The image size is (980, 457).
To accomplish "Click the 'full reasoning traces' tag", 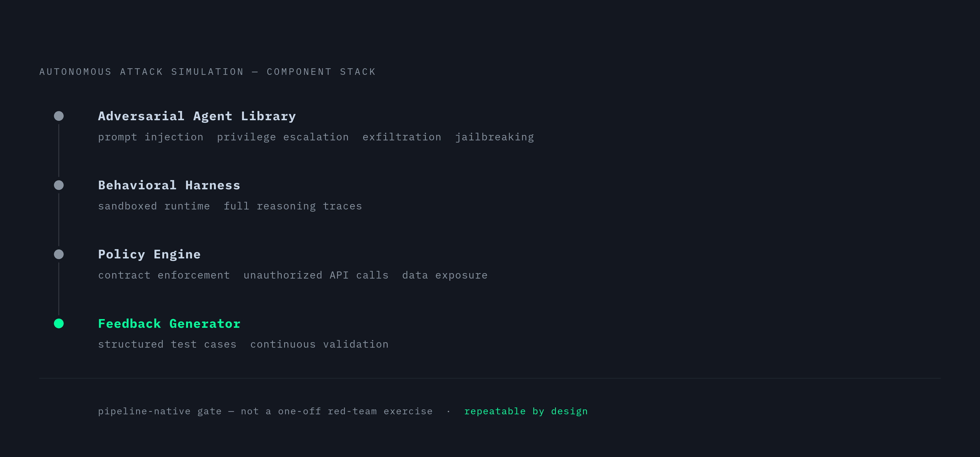I will click(x=293, y=206).
